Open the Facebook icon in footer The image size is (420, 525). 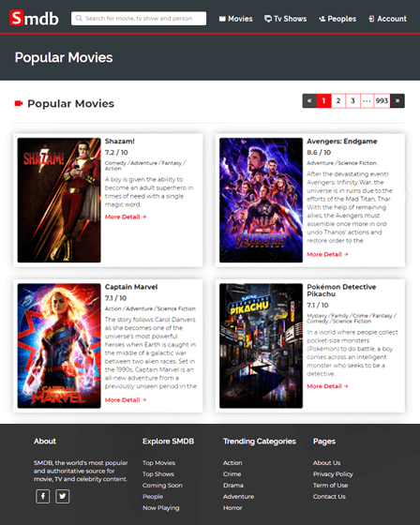[x=42, y=496]
